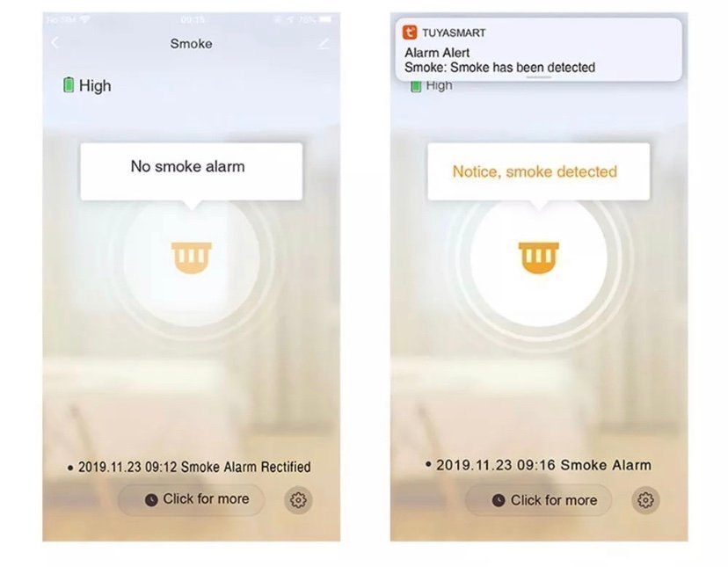Tap TuyaSmart app icon in notification
728x567 pixels.
tap(410, 33)
